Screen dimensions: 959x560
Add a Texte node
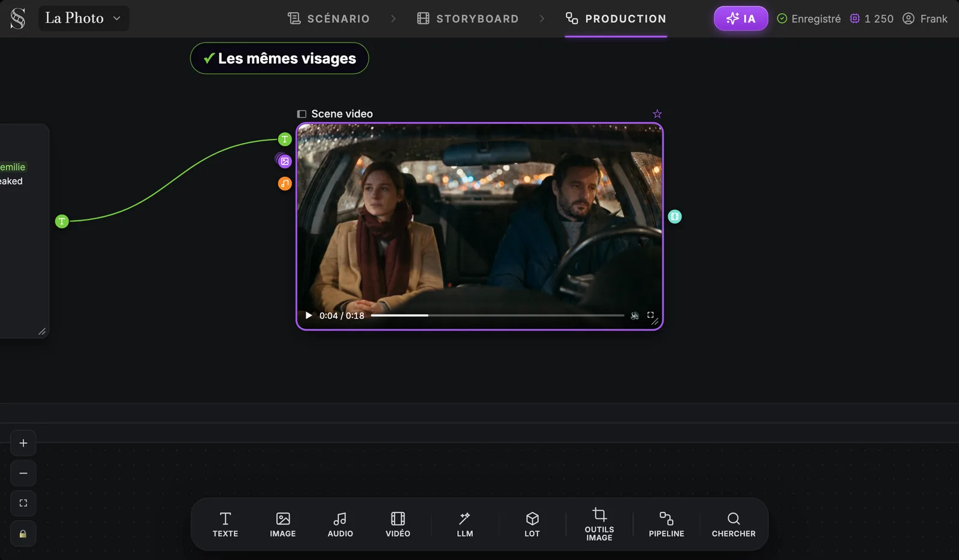(225, 524)
